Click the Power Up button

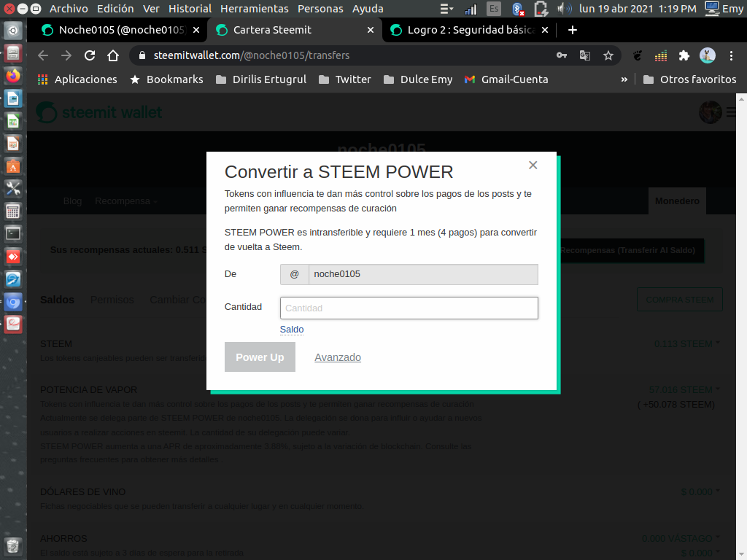260,357
